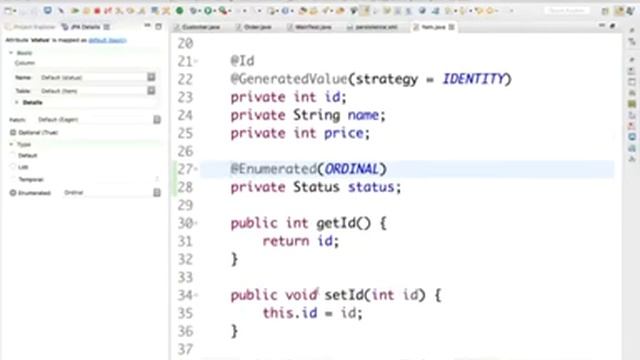Click the IDENTITY constant in line 22
640x360 pixels.
click(x=473, y=79)
